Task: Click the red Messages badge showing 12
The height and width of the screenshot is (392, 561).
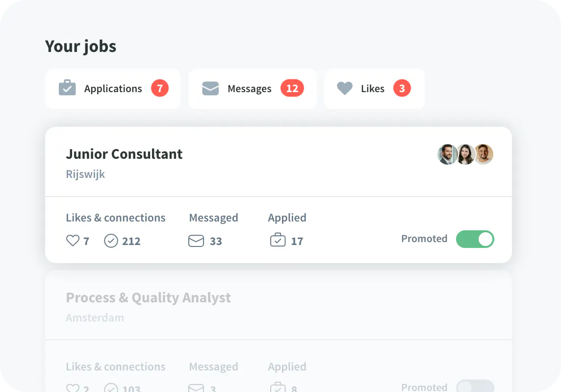Action: 292,88
